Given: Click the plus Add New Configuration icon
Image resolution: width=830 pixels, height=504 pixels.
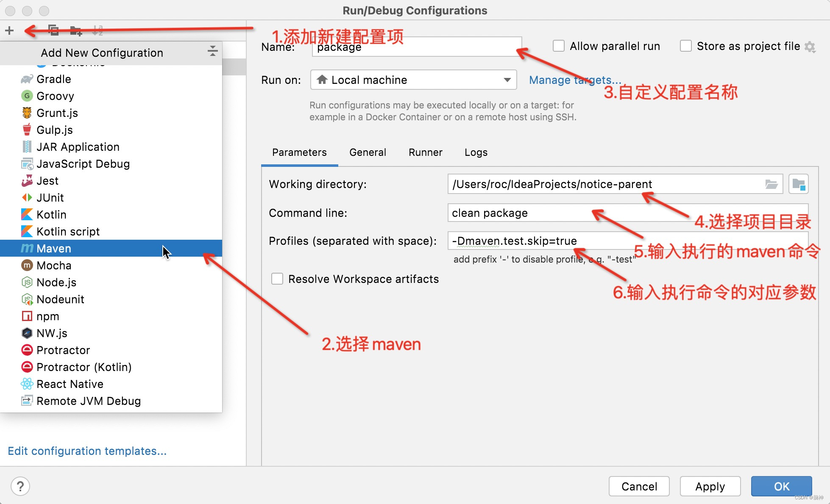Looking at the screenshot, I should (9, 30).
